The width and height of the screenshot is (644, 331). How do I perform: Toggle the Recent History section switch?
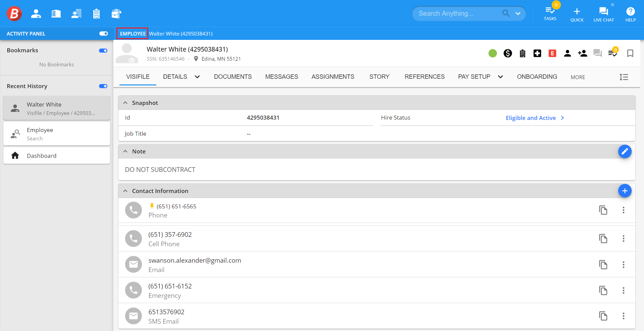[103, 86]
